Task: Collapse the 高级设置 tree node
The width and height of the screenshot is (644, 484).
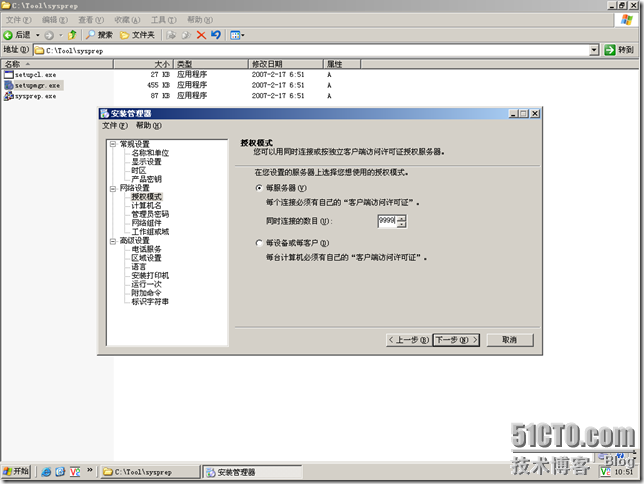Action: [x=113, y=241]
